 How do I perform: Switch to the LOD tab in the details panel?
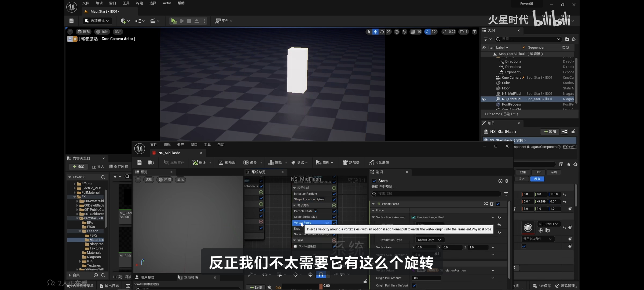click(x=538, y=172)
